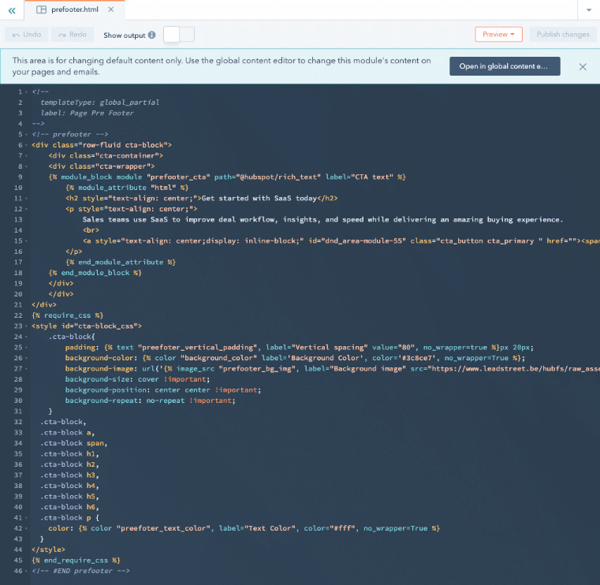The image size is (600, 585).
Task: Collapse the code fold at line 8
Action: click(x=26, y=166)
